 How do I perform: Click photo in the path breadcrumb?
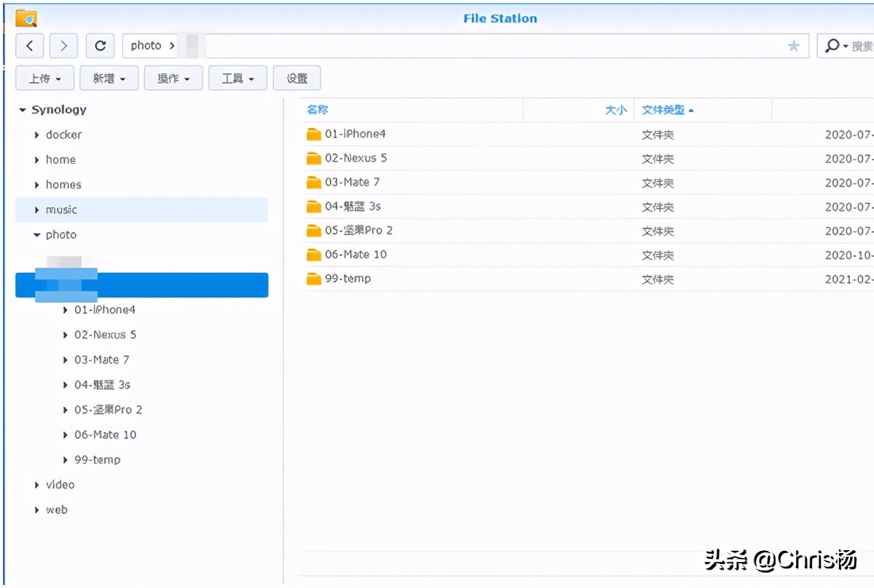click(146, 46)
